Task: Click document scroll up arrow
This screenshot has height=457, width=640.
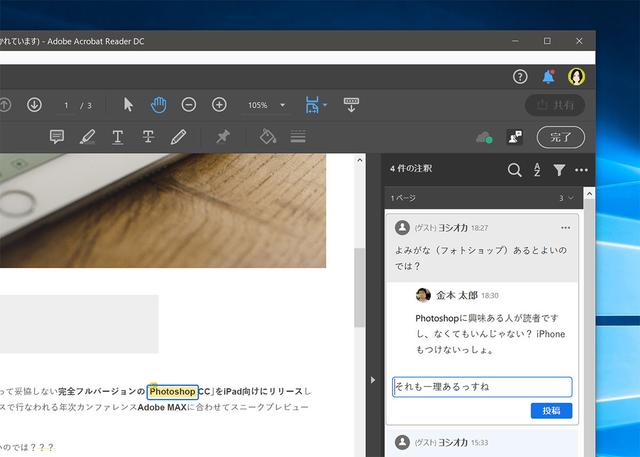Action: (360, 160)
